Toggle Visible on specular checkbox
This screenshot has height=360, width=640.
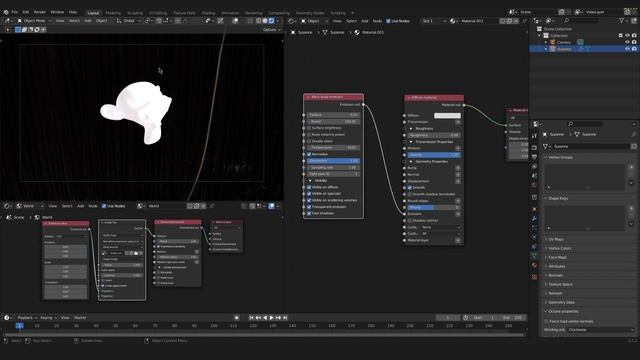[x=309, y=193]
